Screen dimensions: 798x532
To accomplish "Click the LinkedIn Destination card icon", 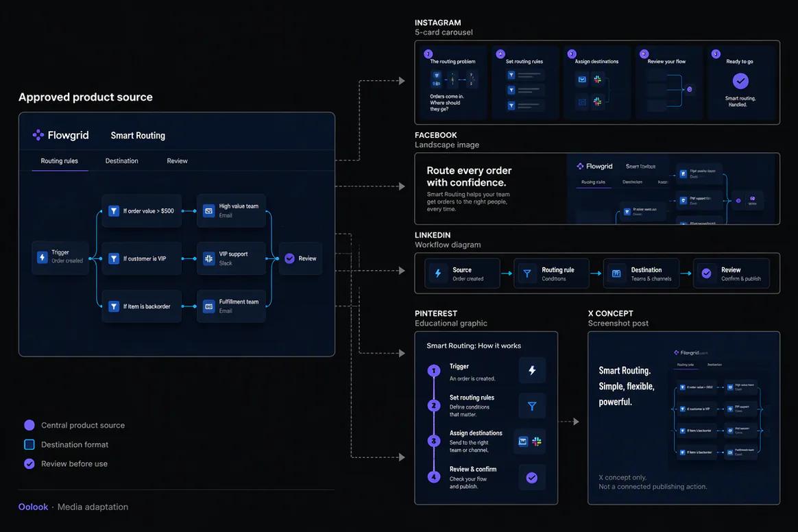I will pos(616,274).
